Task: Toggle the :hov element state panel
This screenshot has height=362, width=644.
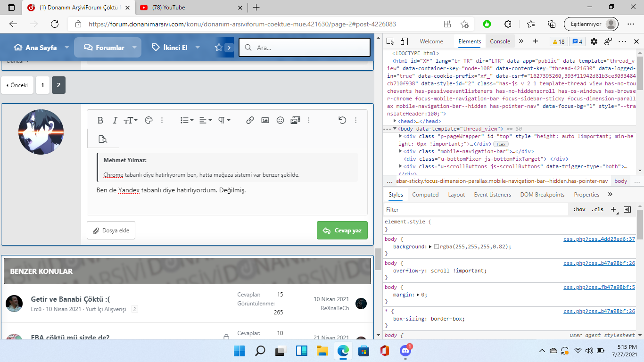Action: 579,209
